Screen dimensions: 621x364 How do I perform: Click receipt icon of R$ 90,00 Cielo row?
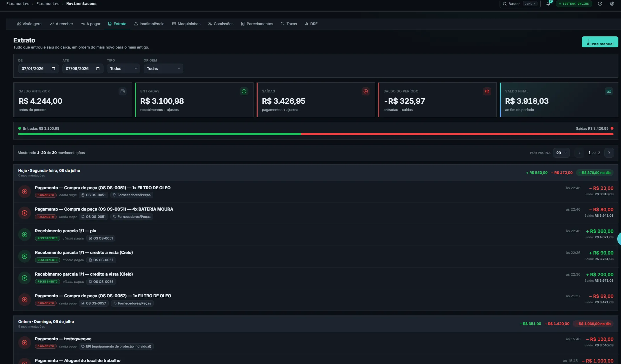pos(25,256)
